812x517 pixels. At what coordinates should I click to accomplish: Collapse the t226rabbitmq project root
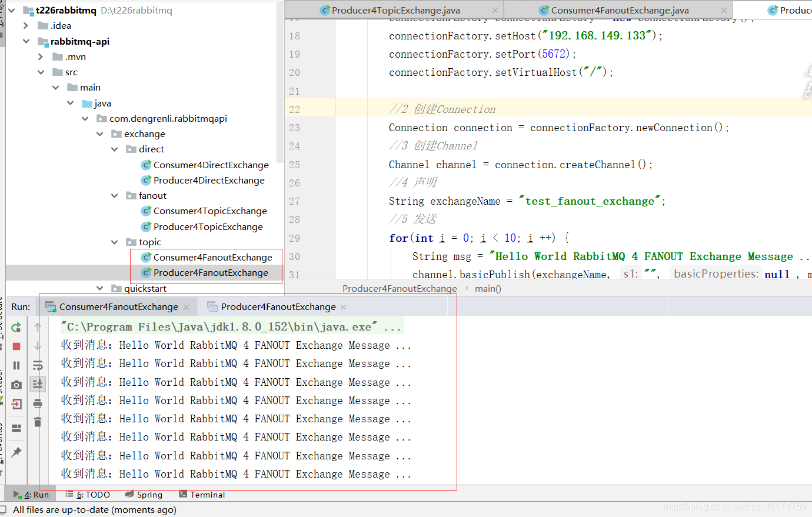(x=11, y=10)
